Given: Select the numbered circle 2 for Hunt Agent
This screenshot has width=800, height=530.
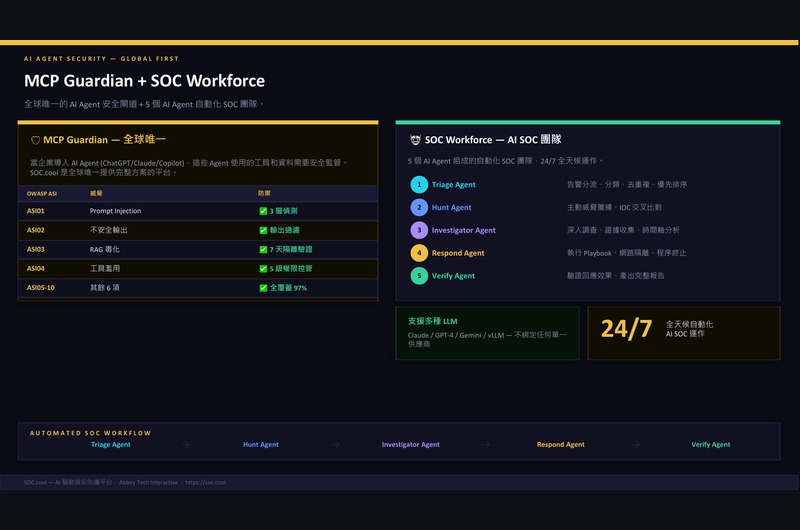Looking at the screenshot, I should pos(419,207).
